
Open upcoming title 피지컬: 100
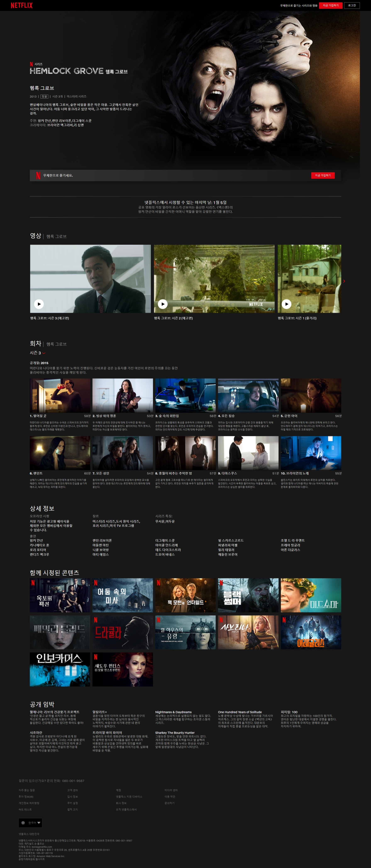[x=289, y=712]
